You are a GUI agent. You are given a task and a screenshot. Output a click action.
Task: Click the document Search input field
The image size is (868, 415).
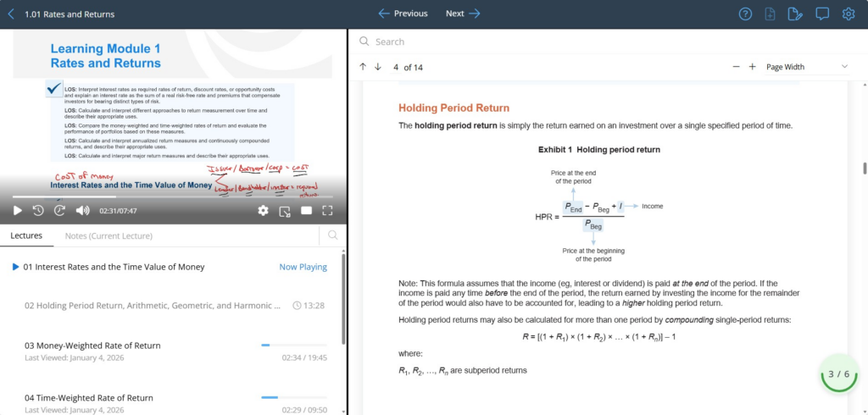point(606,41)
